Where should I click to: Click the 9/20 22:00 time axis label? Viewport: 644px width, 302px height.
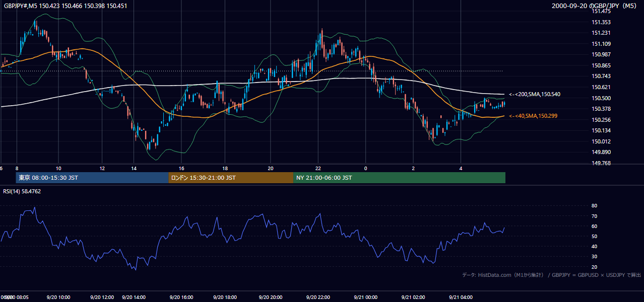317,297
